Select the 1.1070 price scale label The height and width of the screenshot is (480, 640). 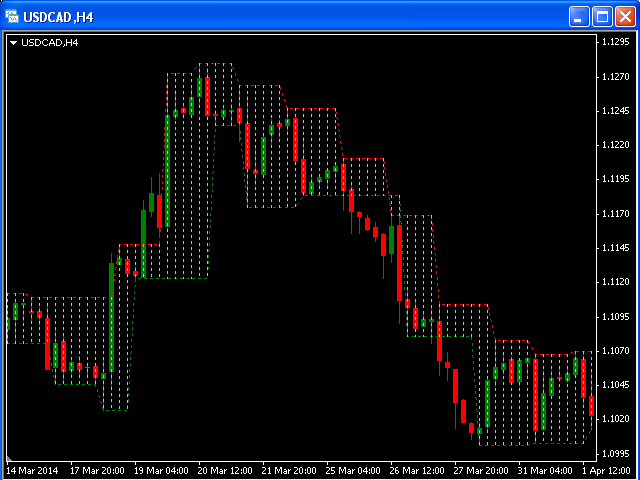pyautogui.click(x=616, y=351)
